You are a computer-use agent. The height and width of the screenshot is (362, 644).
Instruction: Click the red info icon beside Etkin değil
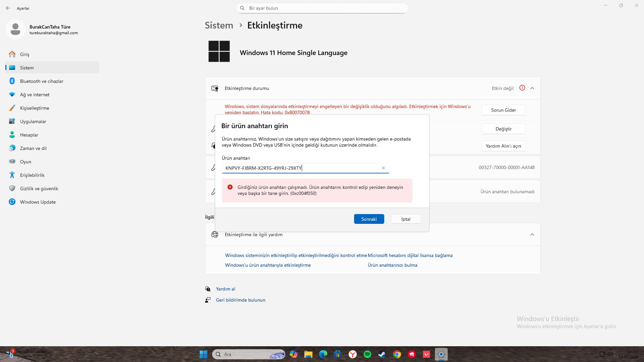522,88
